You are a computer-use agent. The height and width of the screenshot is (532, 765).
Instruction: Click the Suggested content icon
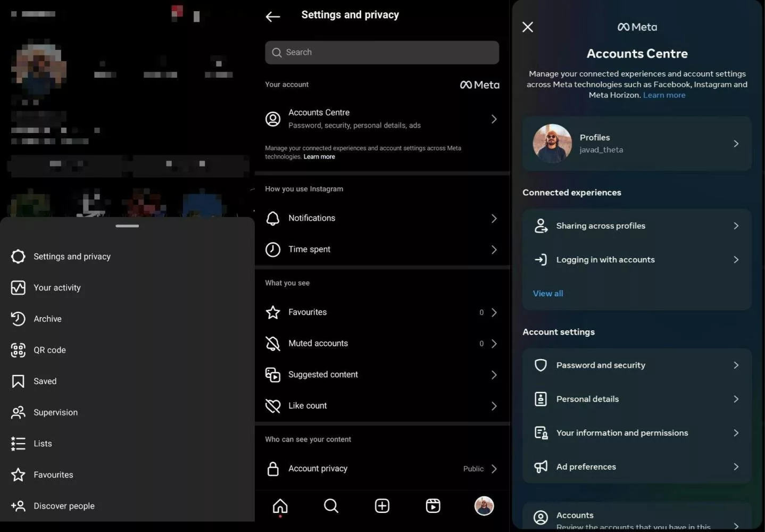click(273, 375)
